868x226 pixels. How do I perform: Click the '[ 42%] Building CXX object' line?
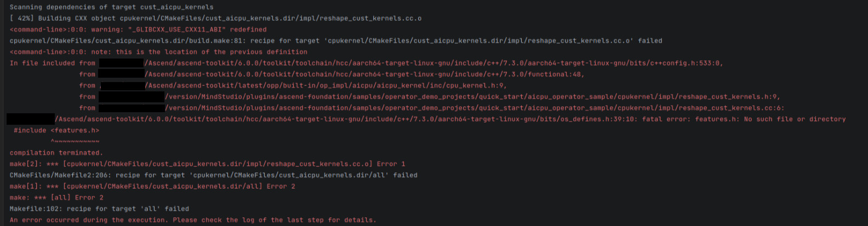pyautogui.click(x=215, y=18)
